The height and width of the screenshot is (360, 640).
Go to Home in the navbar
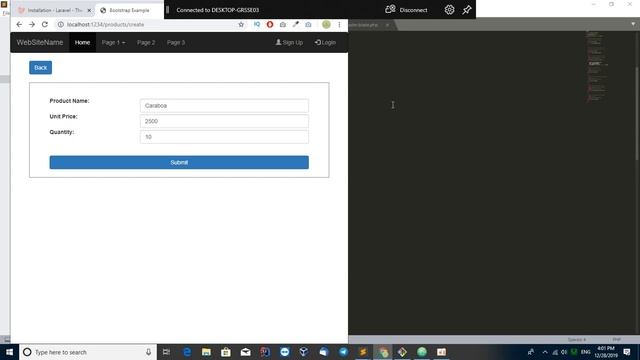tap(82, 42)
